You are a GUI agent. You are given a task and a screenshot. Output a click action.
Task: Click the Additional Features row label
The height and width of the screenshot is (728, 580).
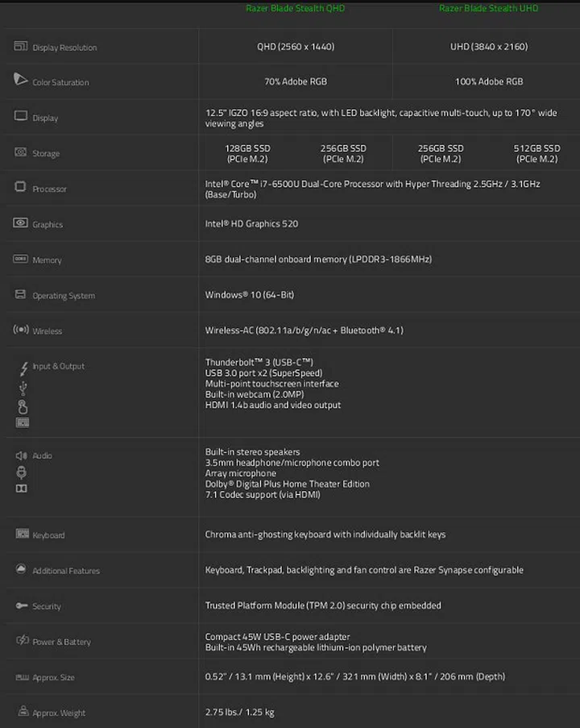(x=66, y=571)
